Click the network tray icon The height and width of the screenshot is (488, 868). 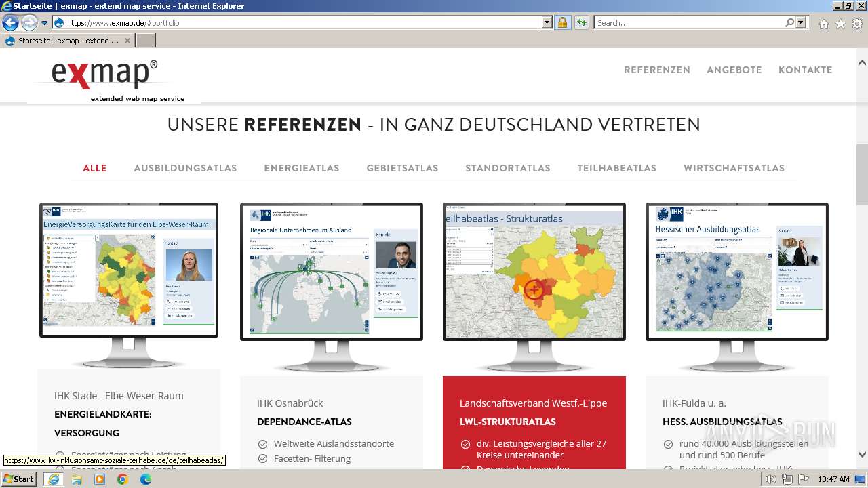[787, 480]
